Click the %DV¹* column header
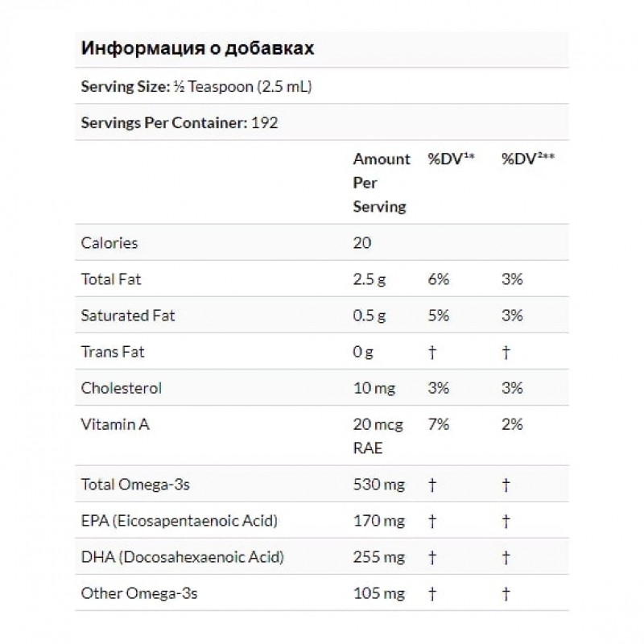Image resolution: width=644 pixels, height=644 pixels. click(450, 159)
